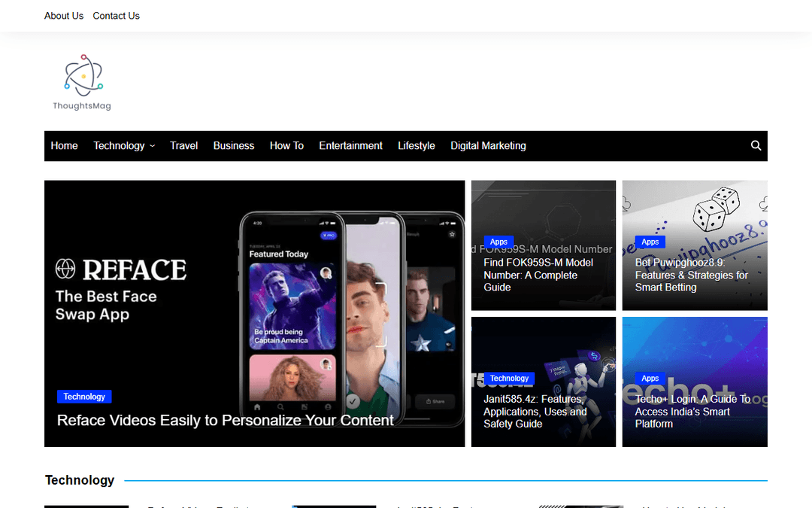Open the Entertainment category
This screenshot has height=508, width=812.
tap(350, 146)
